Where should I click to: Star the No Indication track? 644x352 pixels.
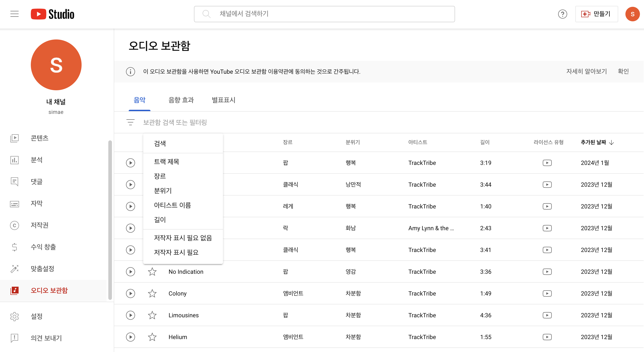click(152, 272)
